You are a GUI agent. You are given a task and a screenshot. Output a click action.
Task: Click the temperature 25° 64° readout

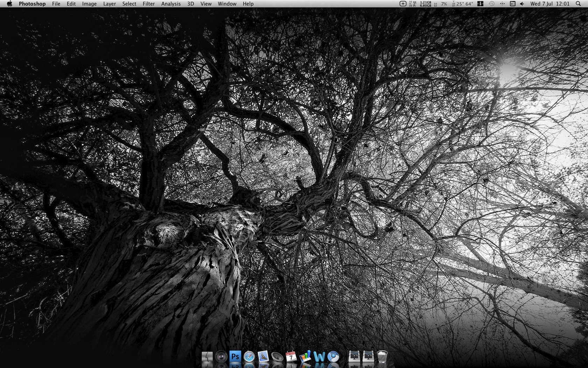pyautogui.click(x=463, y=4)
